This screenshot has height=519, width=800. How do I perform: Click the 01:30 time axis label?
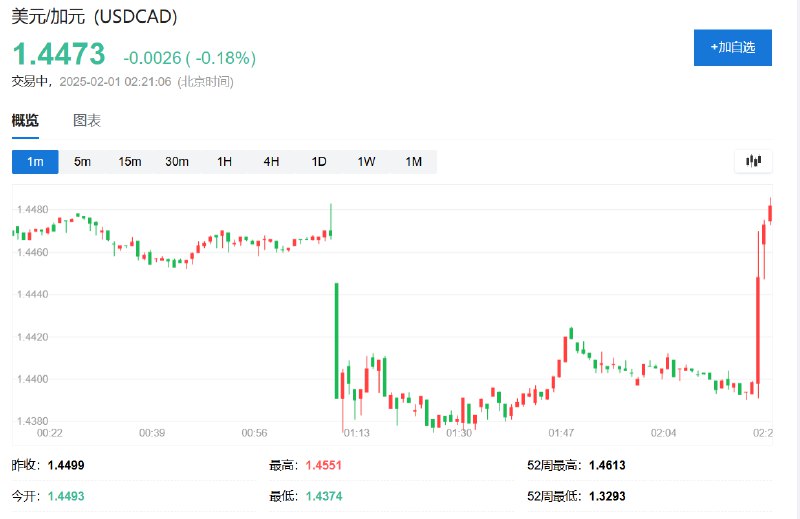[x=459, y=433]
